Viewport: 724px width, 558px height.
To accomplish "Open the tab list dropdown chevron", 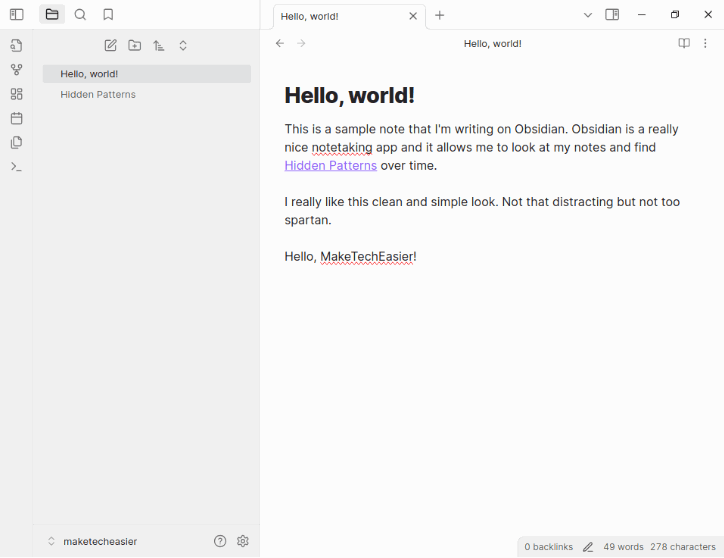I will pos(587,15).
